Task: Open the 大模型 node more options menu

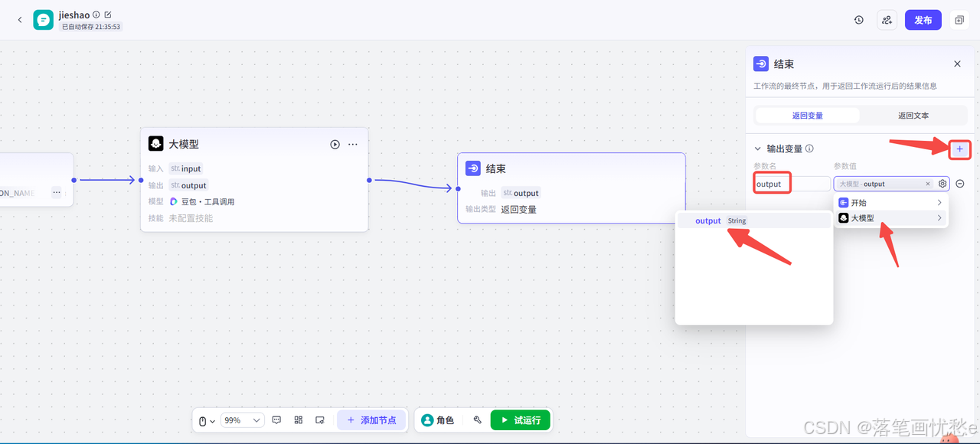Action: [352, 144]
